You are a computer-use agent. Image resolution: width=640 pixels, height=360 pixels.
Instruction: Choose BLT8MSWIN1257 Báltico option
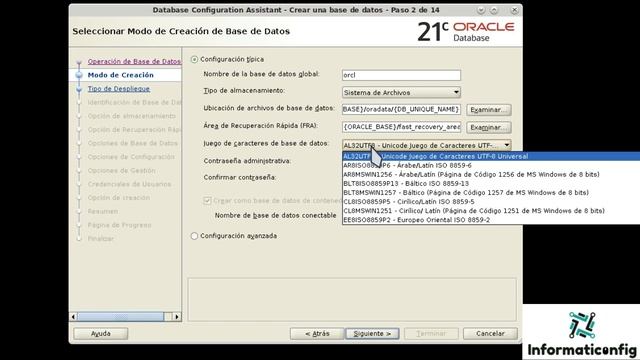pos(491,192)
